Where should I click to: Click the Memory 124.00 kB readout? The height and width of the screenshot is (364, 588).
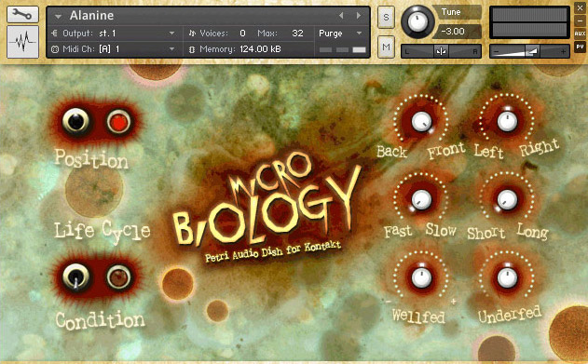pos(260,49)
